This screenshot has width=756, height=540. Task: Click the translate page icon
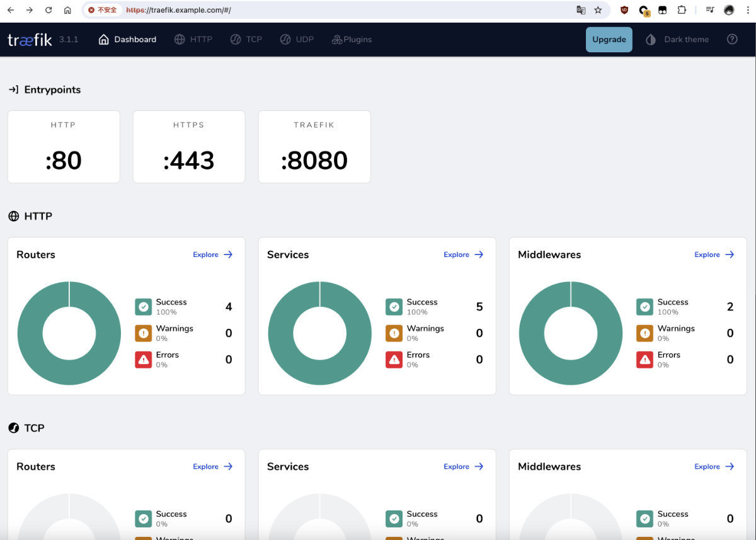tap(581, 10)
